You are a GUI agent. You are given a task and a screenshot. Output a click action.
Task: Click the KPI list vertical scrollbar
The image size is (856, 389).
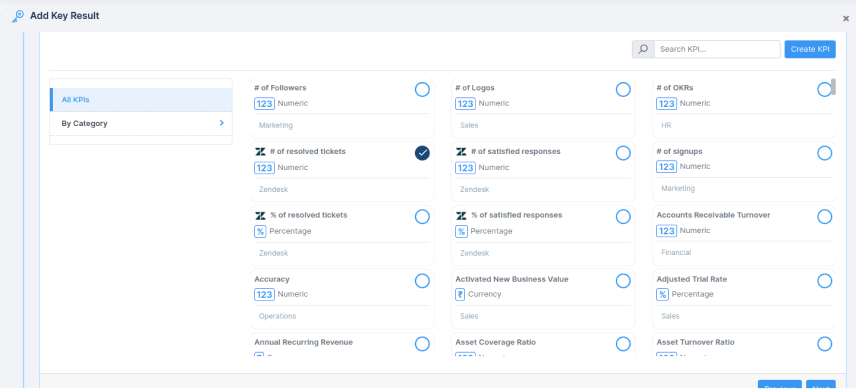tap(833, 87)
